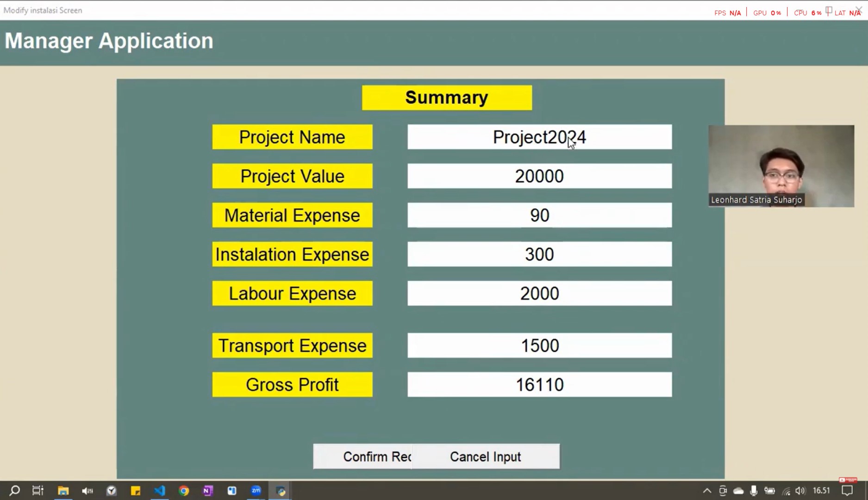Open Task View from the taskbar

[38, 490]
